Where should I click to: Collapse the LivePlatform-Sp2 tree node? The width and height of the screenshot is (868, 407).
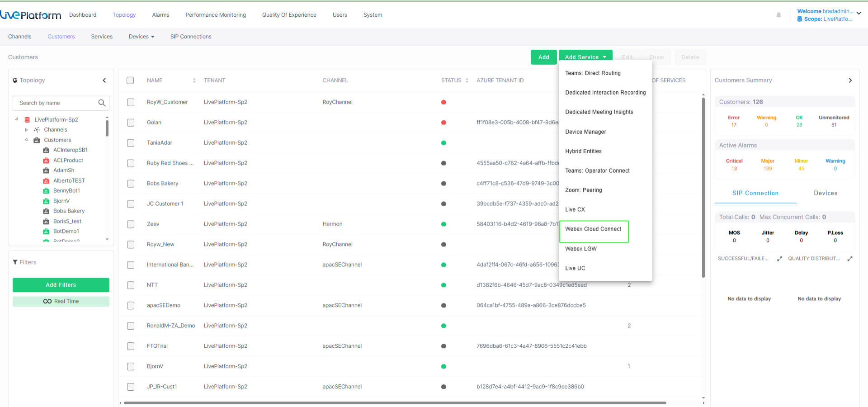(17, 119)
